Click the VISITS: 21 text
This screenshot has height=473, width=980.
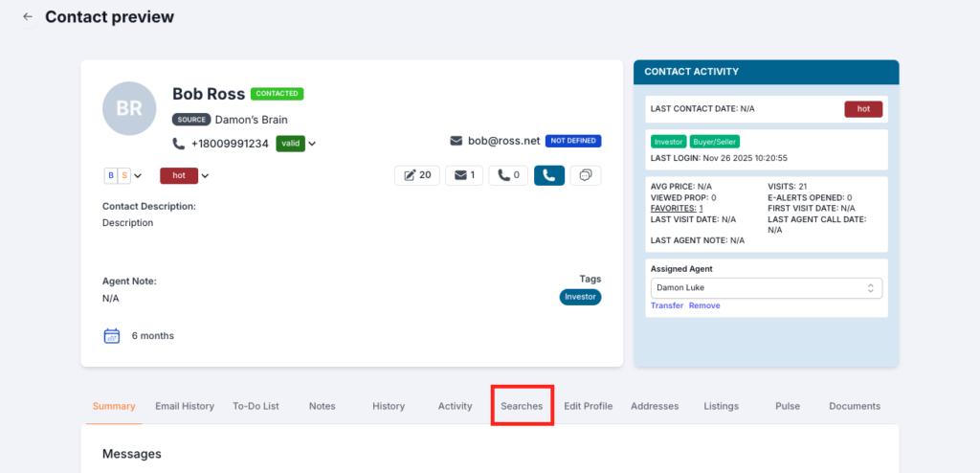[x=788, y=187]
